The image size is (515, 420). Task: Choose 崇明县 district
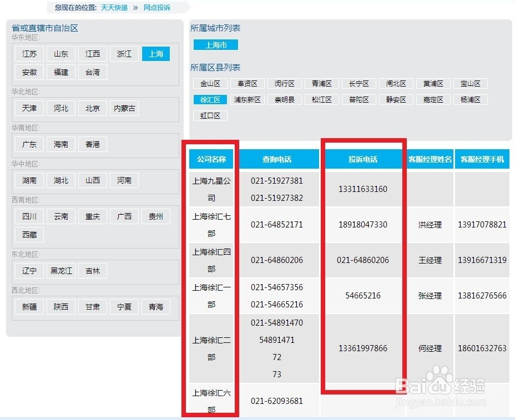(x=285, y=99)
